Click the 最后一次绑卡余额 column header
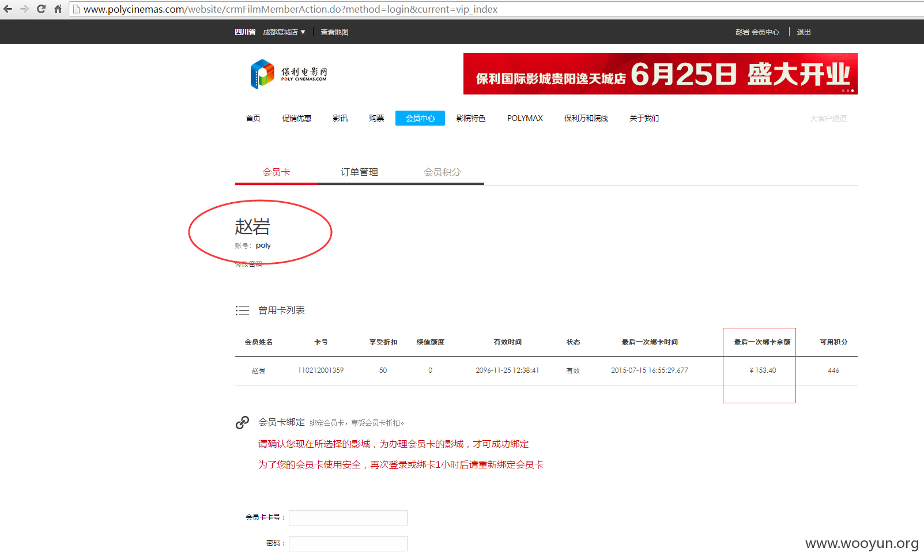Viewport: 924px width, 560px height. pos(762,342)
